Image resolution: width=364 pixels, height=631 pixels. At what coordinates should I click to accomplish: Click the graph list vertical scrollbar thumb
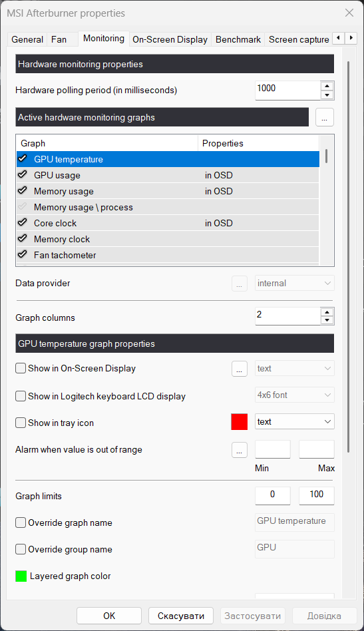coord(326,156)
